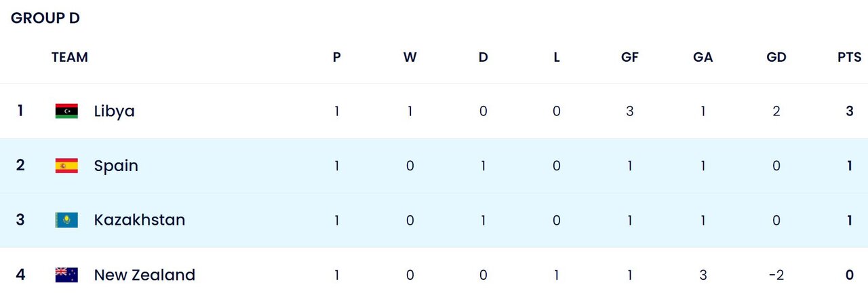This screenshot has width=868, height=296.
Task: Click the New Zealand flag icon
Action: 66,275
